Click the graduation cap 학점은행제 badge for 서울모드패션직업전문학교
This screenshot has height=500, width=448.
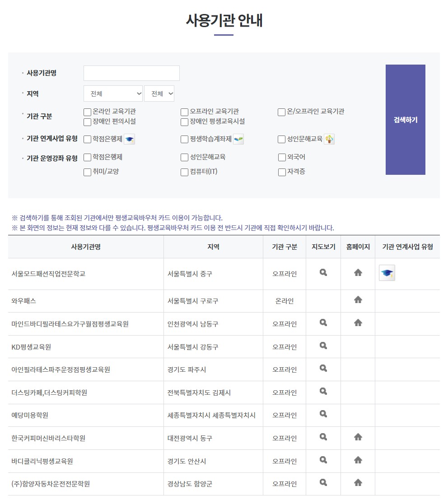(387, 273)
